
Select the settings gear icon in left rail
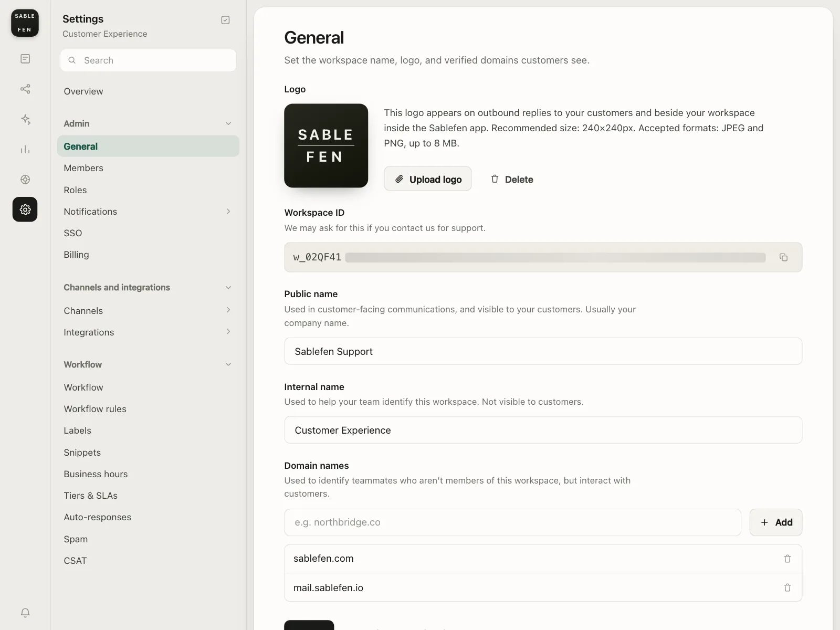tap(25, 209)
